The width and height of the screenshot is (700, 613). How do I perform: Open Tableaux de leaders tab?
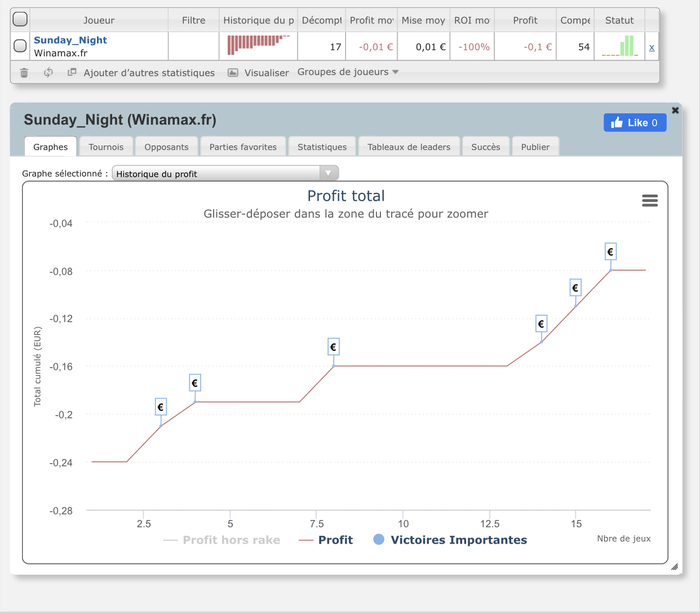tap(409, 147)
